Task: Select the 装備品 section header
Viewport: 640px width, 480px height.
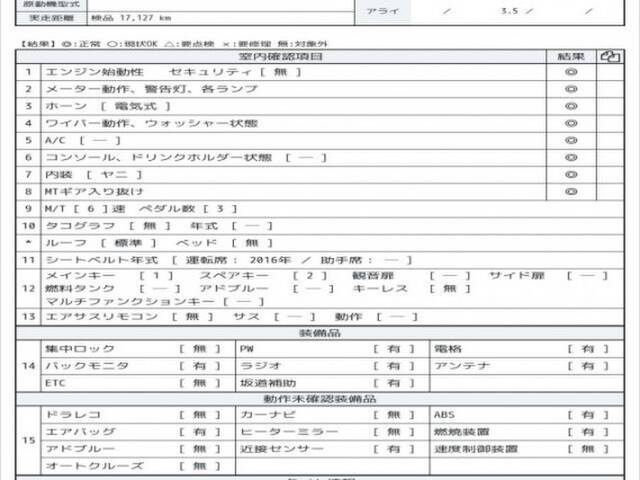Action: point(319,332)
